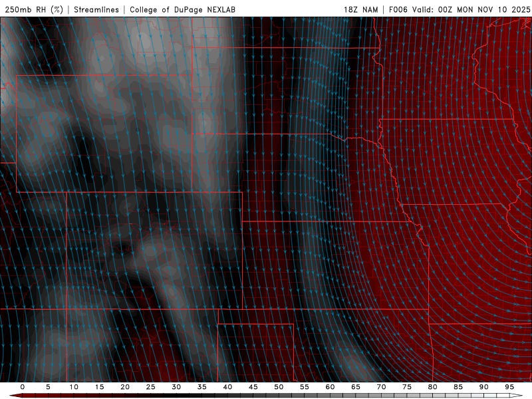Click the 'Streamlines' header label
Viewport: 532px width, 399px height.
[x=96, y=9]
